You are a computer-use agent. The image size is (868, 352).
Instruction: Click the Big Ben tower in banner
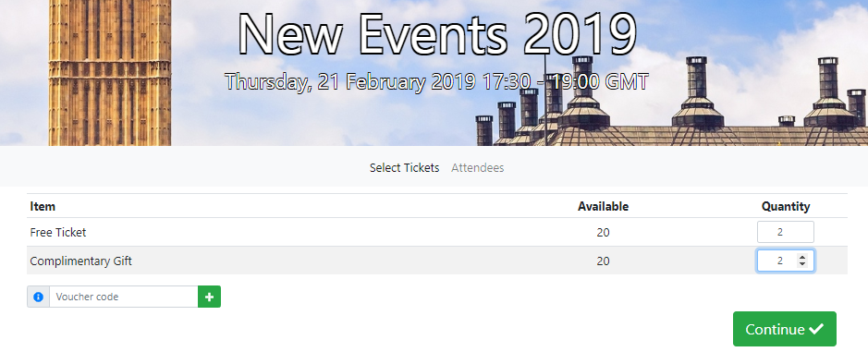point(110,72)
